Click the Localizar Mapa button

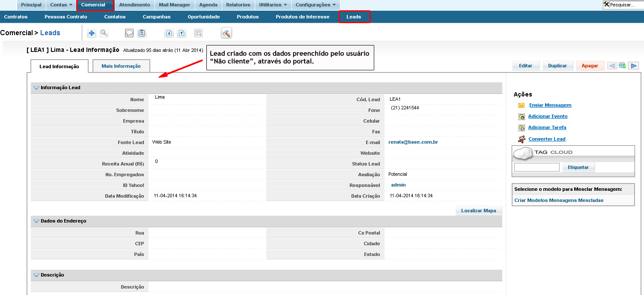(x=478, y=211)
